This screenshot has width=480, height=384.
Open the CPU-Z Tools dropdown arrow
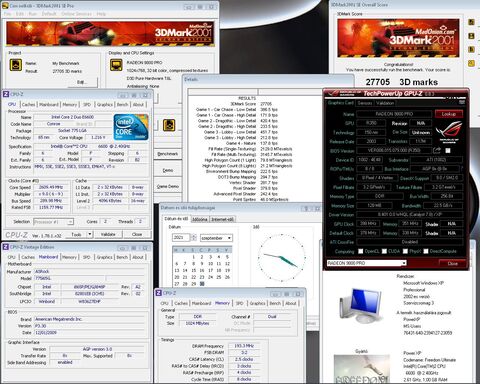tap(89, 234)
